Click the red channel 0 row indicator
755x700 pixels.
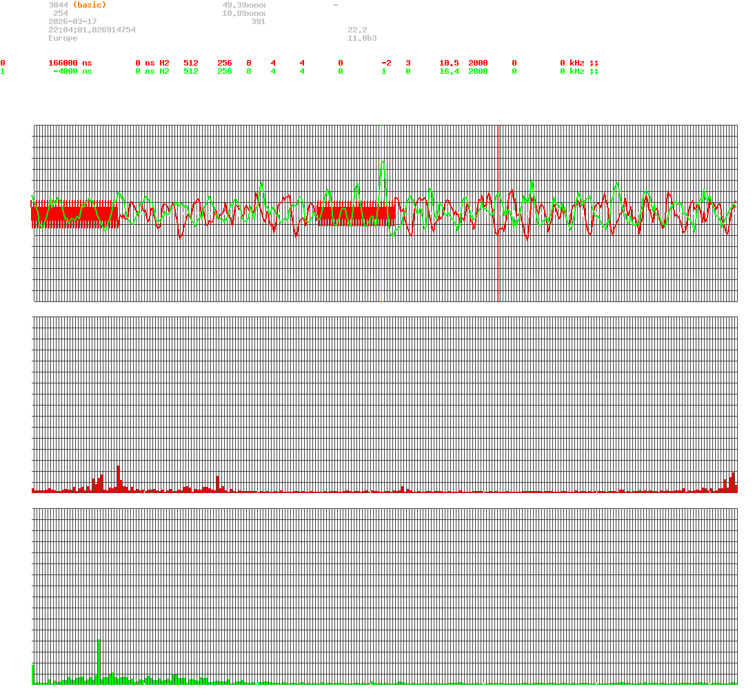(x=3, y=63)
